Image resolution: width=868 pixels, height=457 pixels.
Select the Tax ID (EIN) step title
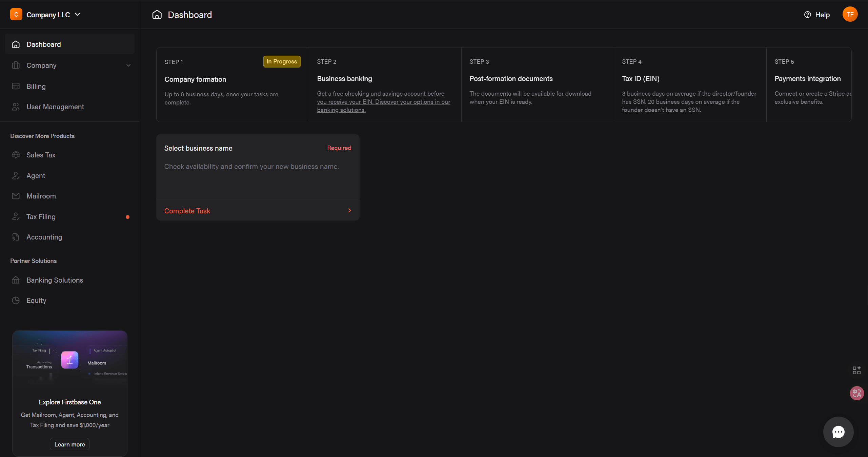(x=641, y=79)
